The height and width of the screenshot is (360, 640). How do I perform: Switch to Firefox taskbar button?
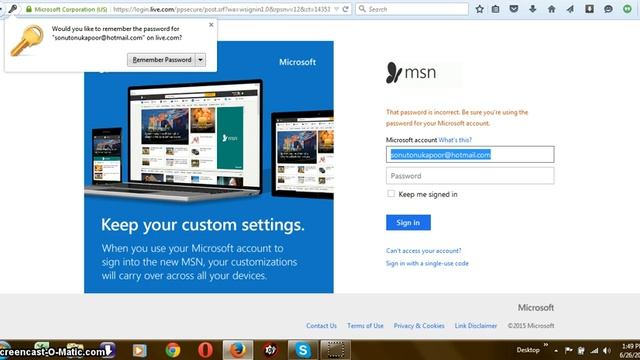click(x=238, y=350)
